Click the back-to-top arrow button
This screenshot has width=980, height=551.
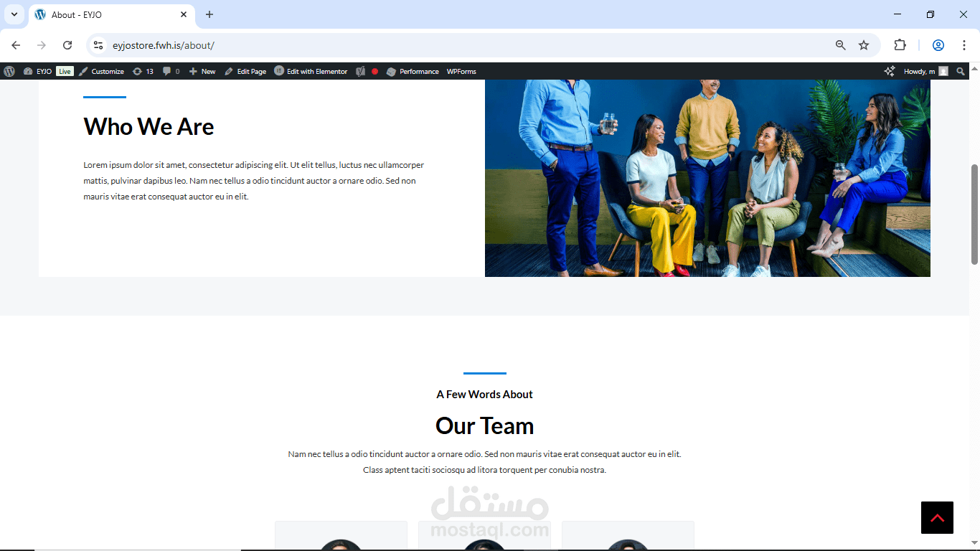click(x=937, y=517)
